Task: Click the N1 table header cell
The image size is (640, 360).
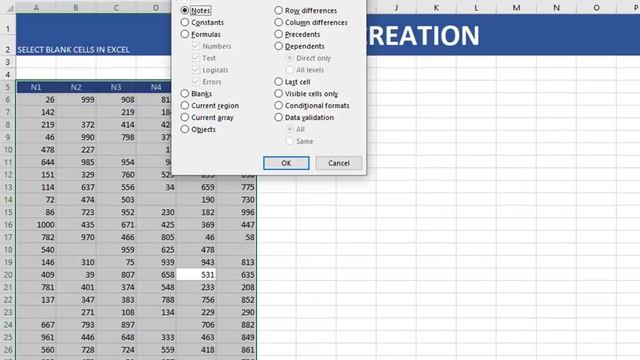Action: click(36, 87)
